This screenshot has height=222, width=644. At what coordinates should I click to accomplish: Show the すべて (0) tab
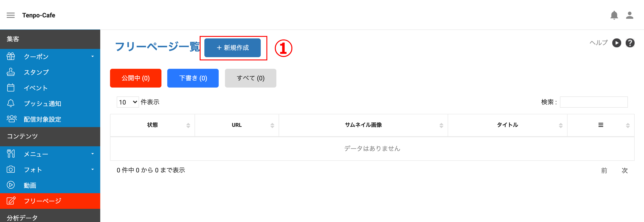[250, 78]
